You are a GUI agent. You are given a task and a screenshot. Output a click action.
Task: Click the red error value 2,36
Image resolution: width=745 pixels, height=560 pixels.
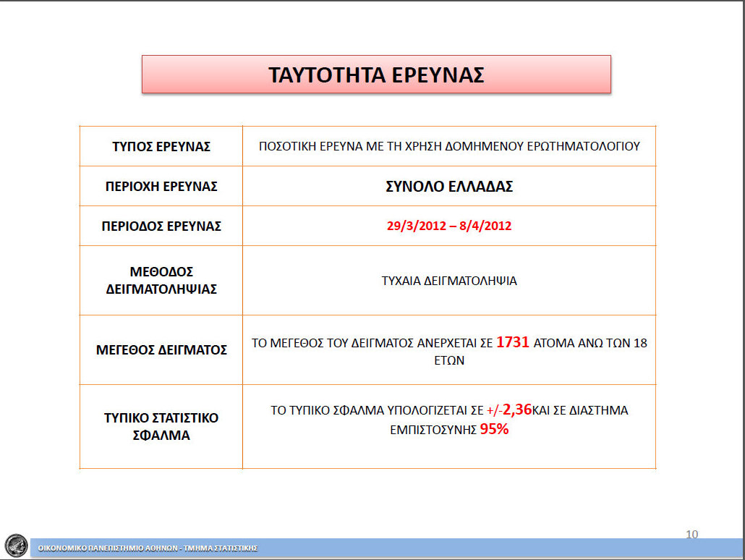(516, 410)
